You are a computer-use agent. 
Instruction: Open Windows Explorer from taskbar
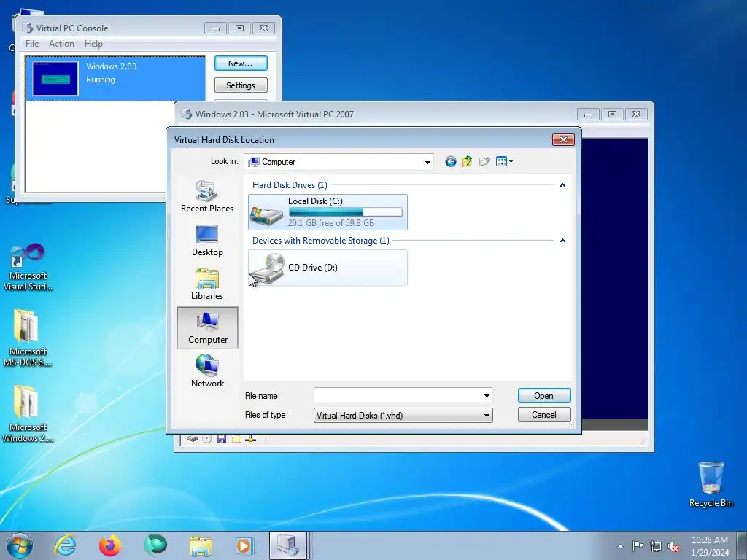[x=201, y=545]
